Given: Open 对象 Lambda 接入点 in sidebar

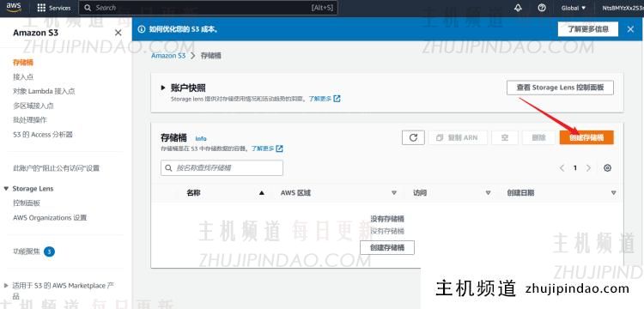Looking at the screenshot, I should point(44,91).
